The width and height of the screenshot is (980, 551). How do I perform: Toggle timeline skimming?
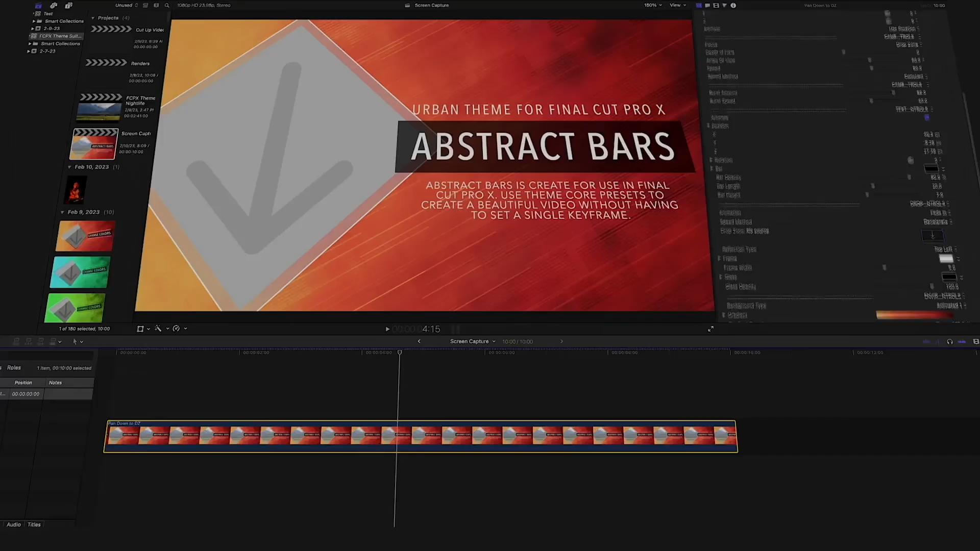point(926,342)
